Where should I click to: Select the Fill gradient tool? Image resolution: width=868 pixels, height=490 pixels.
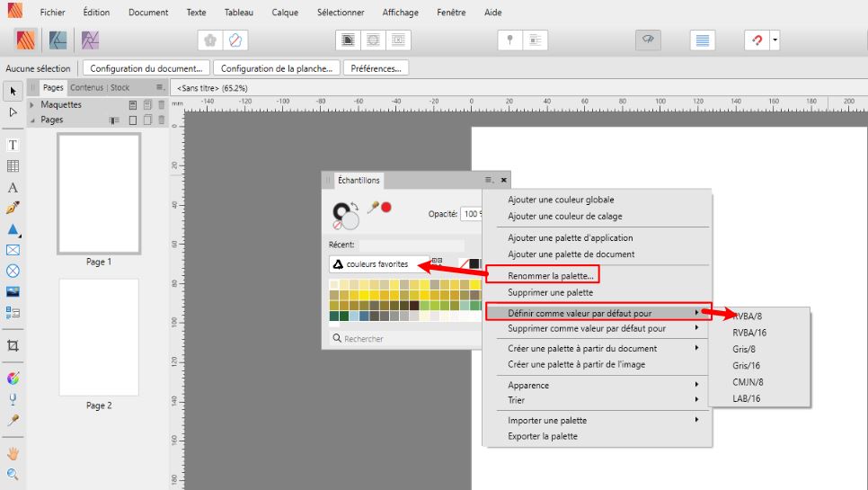[13, 379]
